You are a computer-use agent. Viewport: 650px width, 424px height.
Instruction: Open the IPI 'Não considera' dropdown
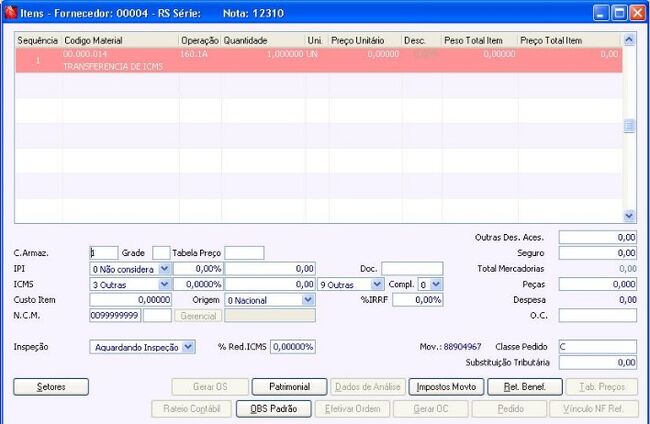[165, 269]
